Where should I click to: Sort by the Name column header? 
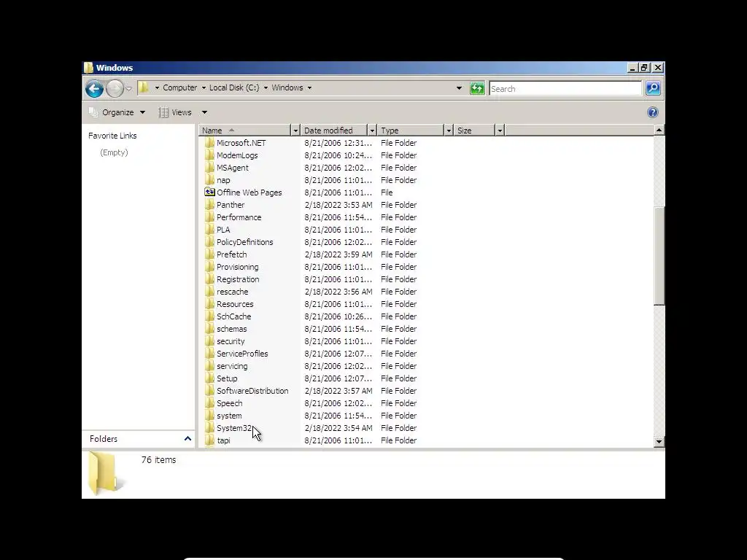click(244, 131)
